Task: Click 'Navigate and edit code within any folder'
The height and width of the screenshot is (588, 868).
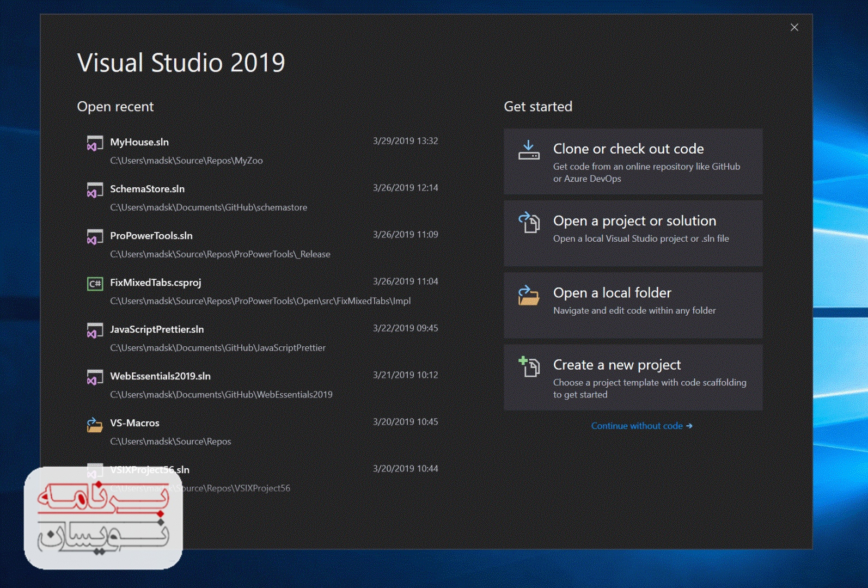Action: point(634,310)
